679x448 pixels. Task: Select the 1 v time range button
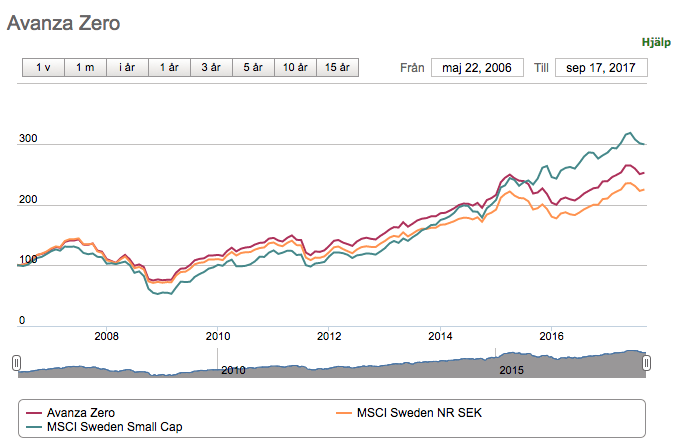pos(43,68)
